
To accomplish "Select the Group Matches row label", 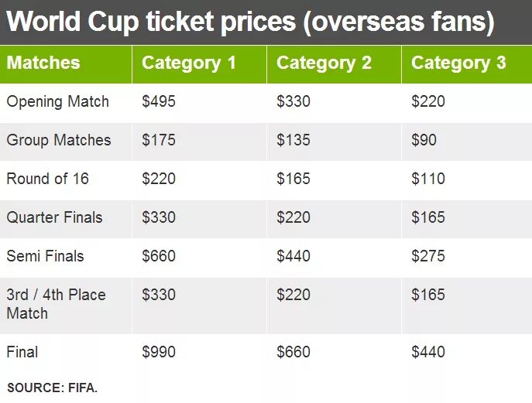I will 59,140.
